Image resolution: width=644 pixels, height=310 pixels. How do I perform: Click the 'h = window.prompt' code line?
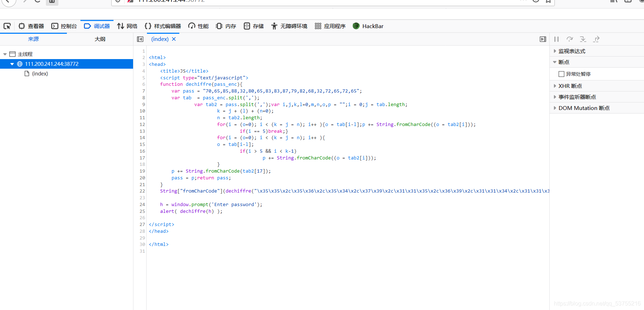point(211,205)
